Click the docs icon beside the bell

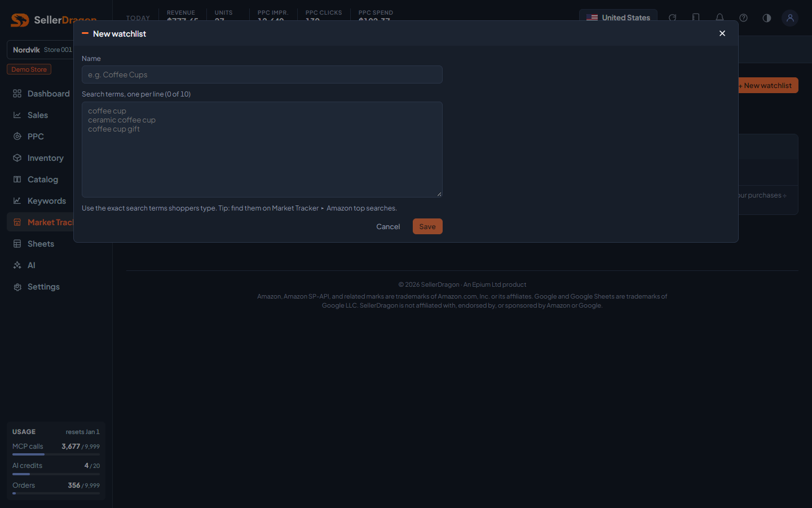[696, 17]
